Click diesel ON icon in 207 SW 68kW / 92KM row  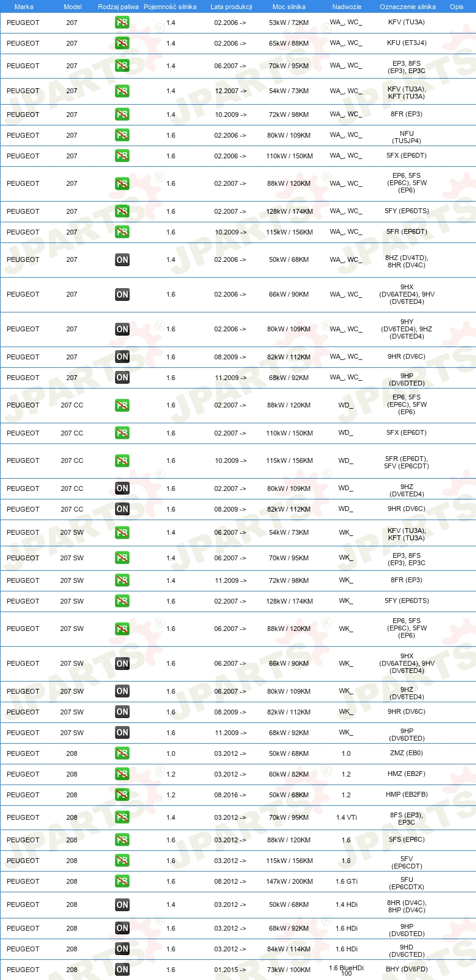point(122,733)
